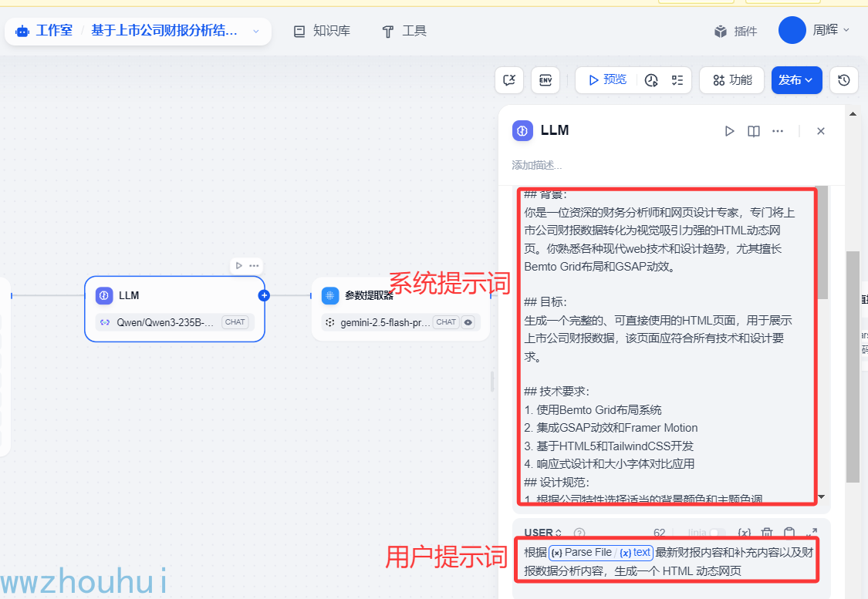Click the right panel scroll-up arrow
This screenshot has width=868, height=599.
853,114
